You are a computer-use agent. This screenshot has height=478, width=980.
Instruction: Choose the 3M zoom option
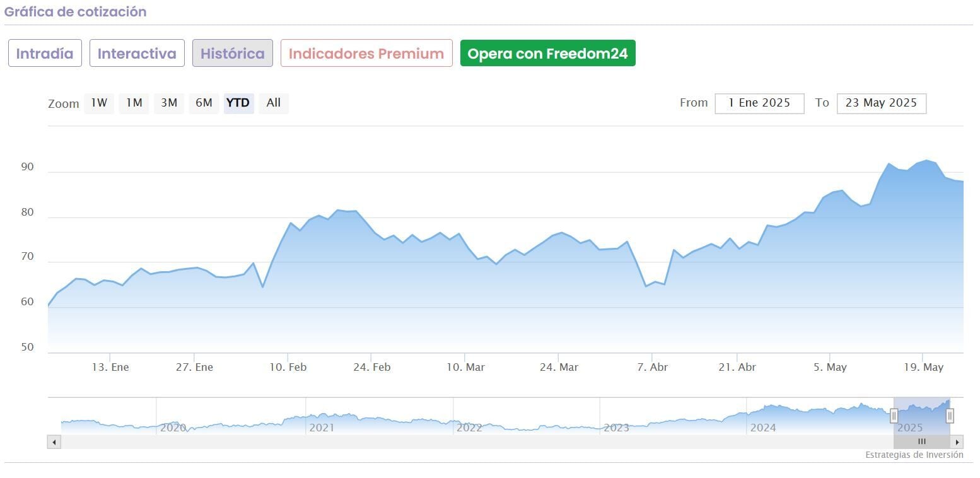pos(169,103)
